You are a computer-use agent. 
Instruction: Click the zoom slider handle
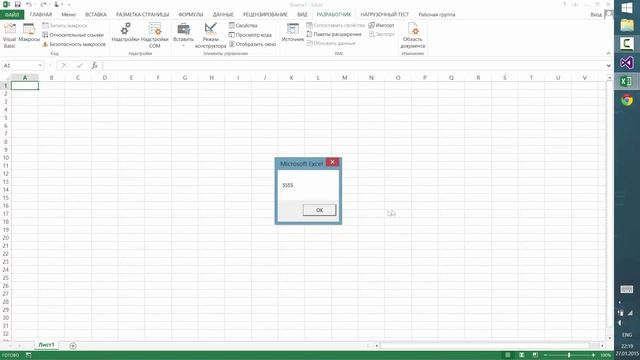569,355
